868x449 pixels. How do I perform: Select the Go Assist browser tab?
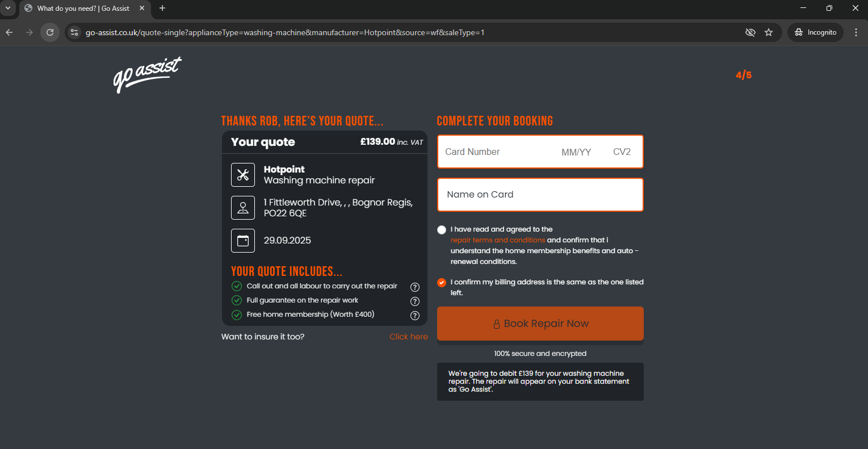(83, 9)
